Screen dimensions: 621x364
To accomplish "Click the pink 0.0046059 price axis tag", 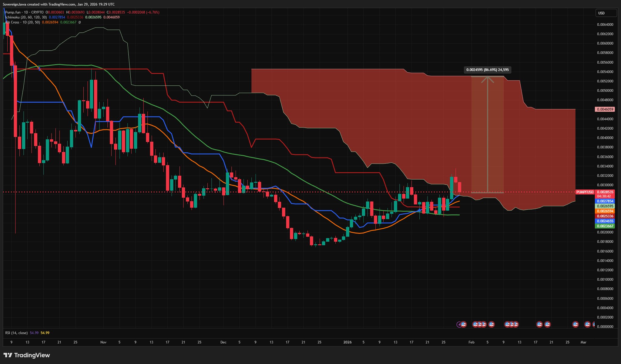I will 605,109.
